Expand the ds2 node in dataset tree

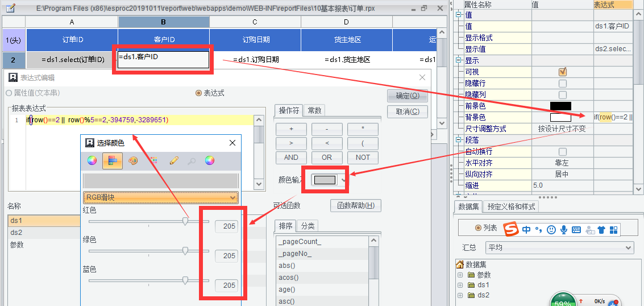(x=460, y=295)
